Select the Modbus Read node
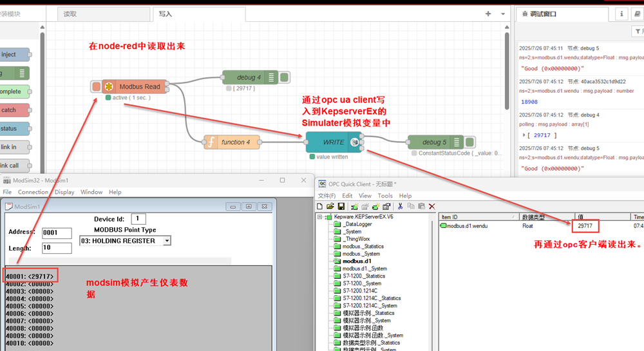The height and width of the screenshot is (351, 644). click(x=135, y=86)
